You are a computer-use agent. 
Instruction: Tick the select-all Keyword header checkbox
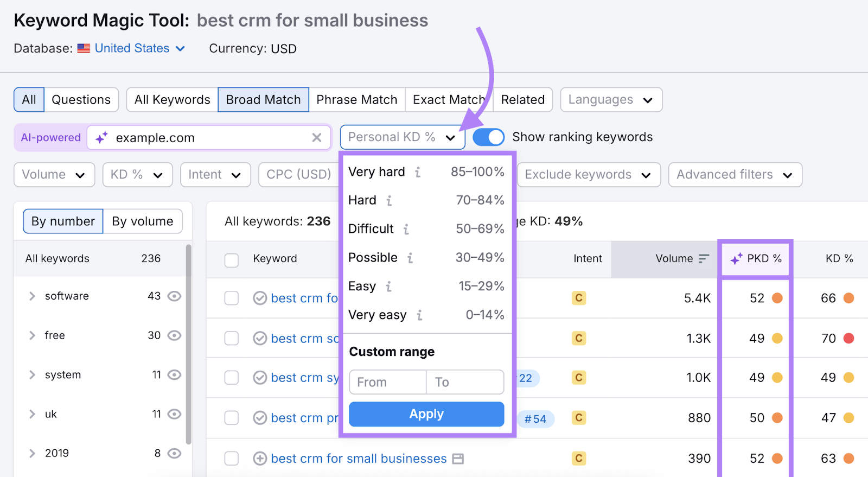point(232,260)
